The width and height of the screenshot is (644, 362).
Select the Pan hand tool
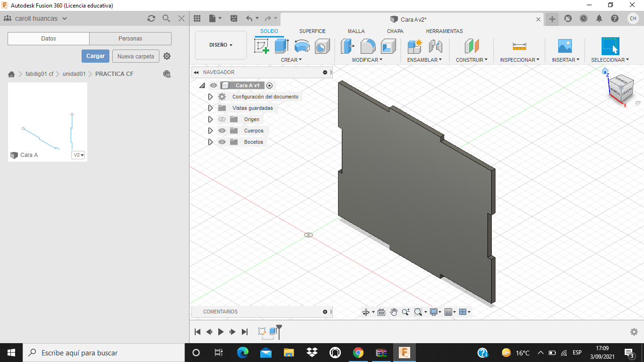pos(394,312)
